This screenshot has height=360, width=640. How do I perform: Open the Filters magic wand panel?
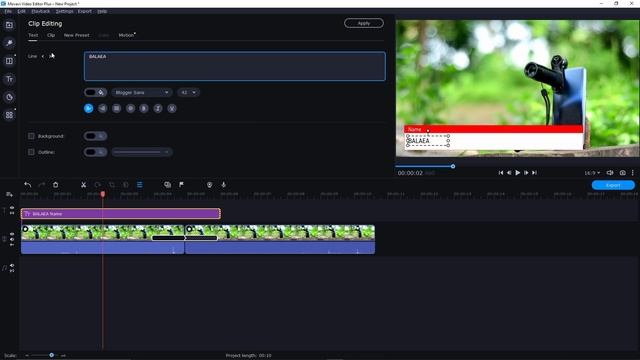[x=9, y=43]
